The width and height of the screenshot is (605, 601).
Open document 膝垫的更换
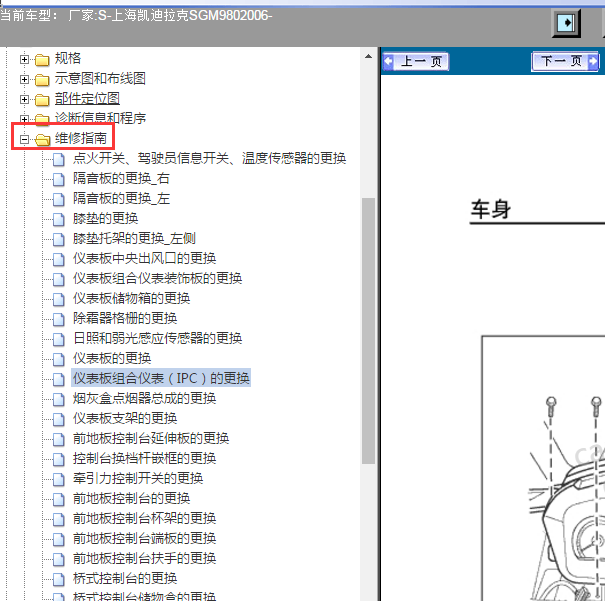[105, 218]
